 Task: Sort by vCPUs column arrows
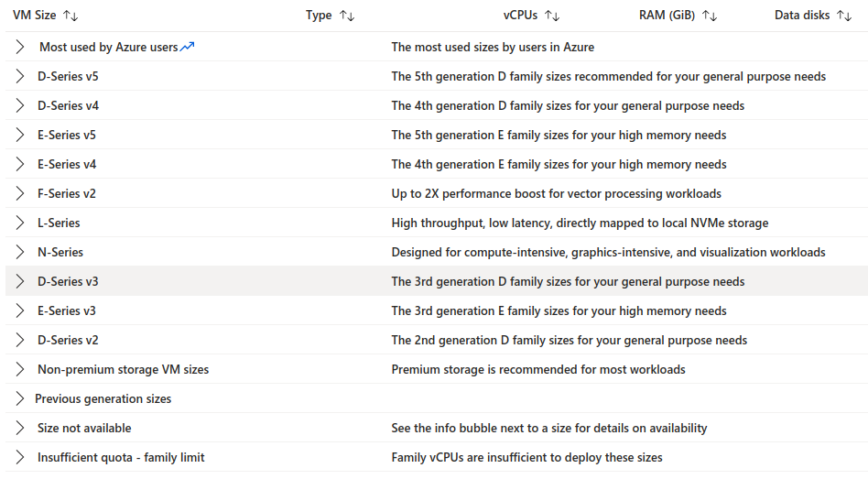point(552,16)
